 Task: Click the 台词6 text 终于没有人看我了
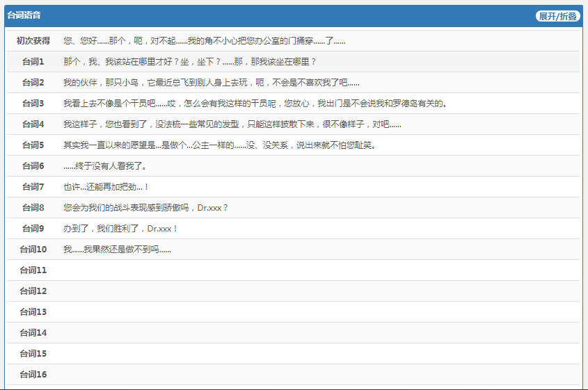105,166
